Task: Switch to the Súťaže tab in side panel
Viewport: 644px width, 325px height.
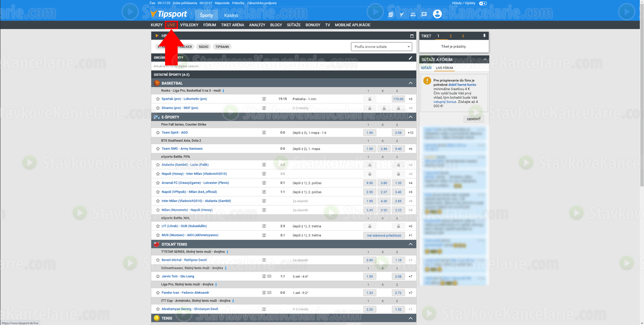Action: [426, 68]
